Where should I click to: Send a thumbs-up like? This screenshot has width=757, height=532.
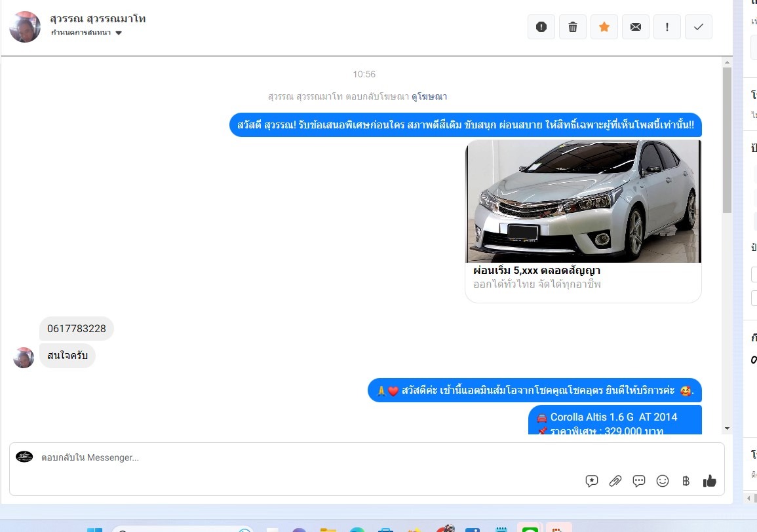click(x=710, y=481)
